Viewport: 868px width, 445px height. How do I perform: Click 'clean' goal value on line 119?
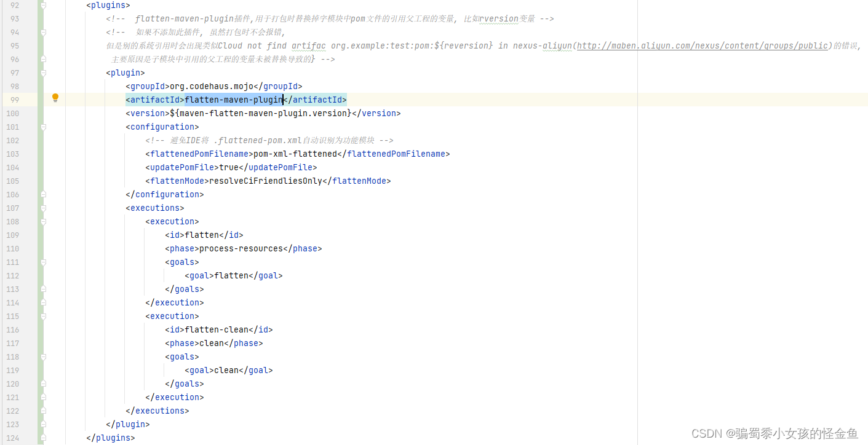click(226, 370)
